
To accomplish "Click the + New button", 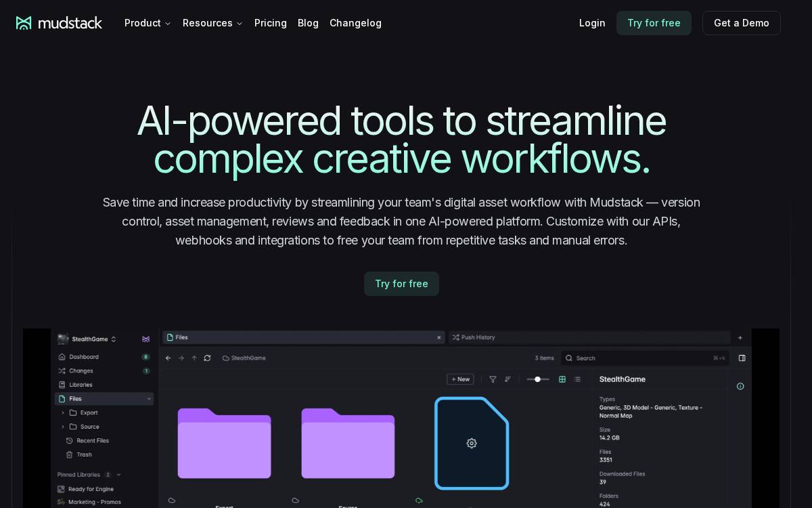I will 460,379.
